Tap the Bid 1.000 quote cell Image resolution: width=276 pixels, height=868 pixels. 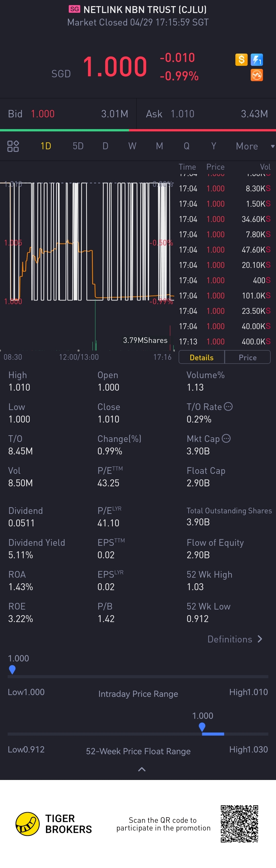(x=68, y=114)
